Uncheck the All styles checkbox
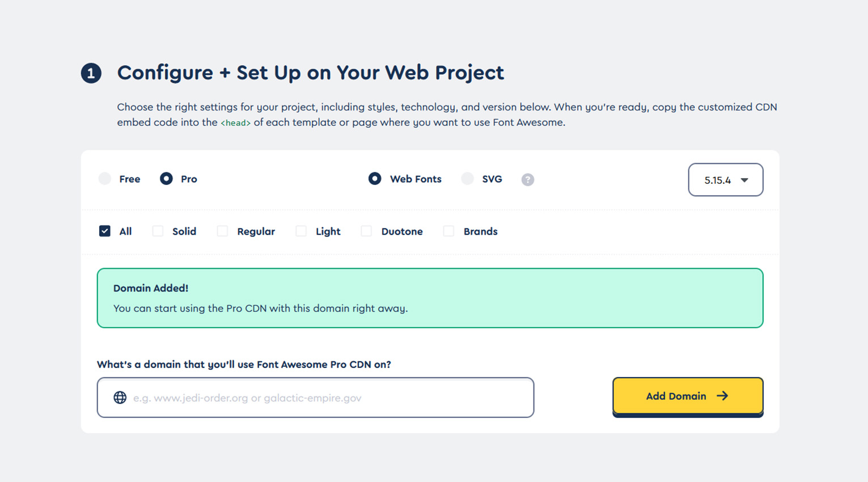This screenshot has width=868, height=482. tap(104, 231)
